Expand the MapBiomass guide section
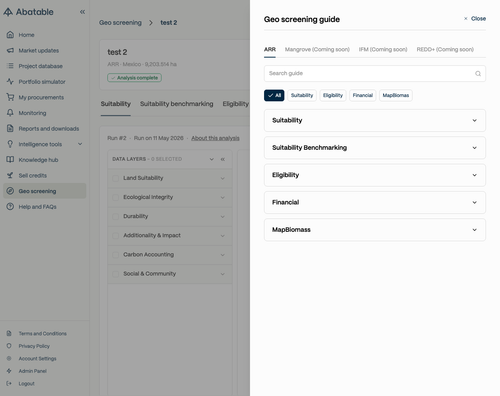Image resolution: width=500 pixels, height=396 pixels. 375,230
